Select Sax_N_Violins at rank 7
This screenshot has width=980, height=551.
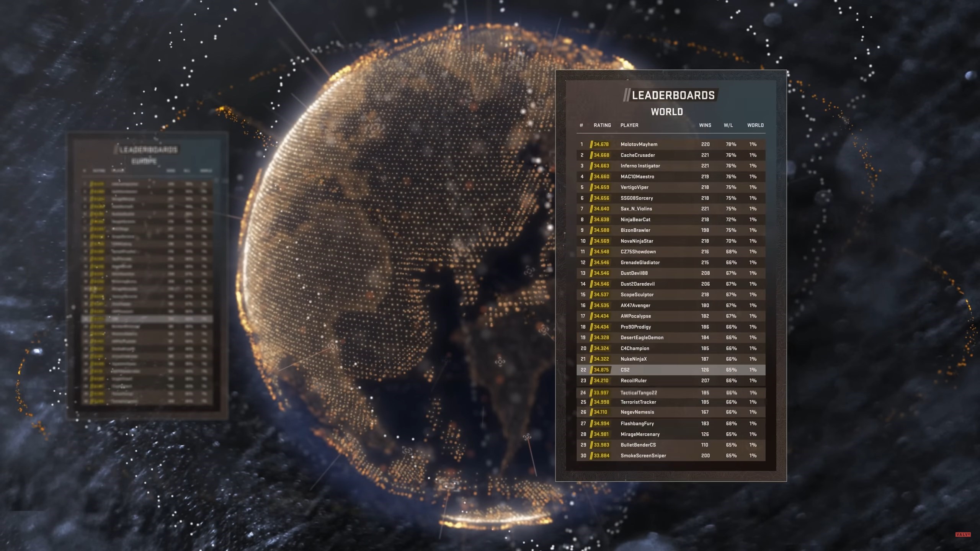click(636, 209)
